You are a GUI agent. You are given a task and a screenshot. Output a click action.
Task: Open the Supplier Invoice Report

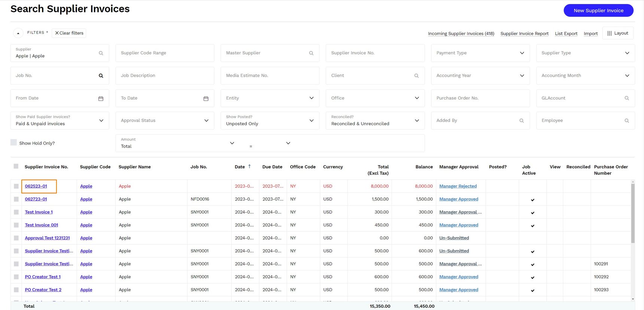(524, 33)
